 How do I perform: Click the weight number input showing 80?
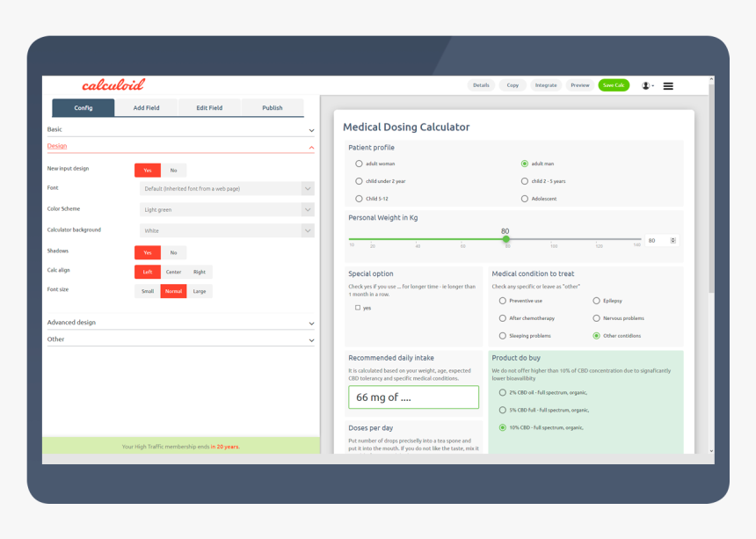click(661, 240)
